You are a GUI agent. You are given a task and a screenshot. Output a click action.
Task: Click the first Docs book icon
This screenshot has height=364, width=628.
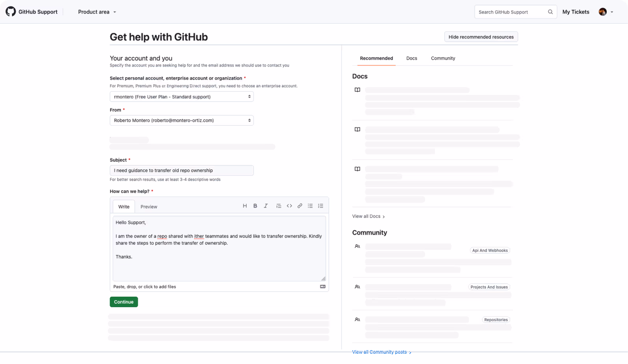[x=357, y=90]
